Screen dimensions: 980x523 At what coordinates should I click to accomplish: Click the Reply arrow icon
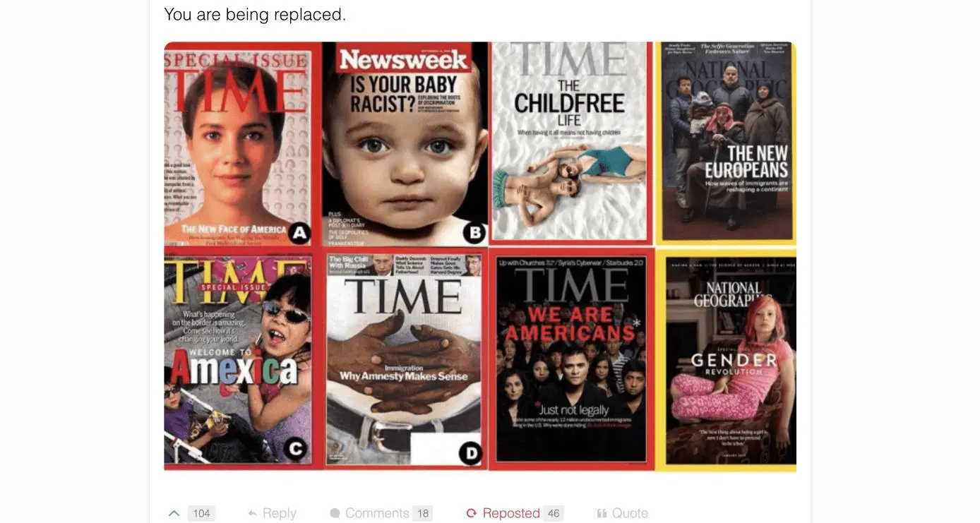[252, 514]
